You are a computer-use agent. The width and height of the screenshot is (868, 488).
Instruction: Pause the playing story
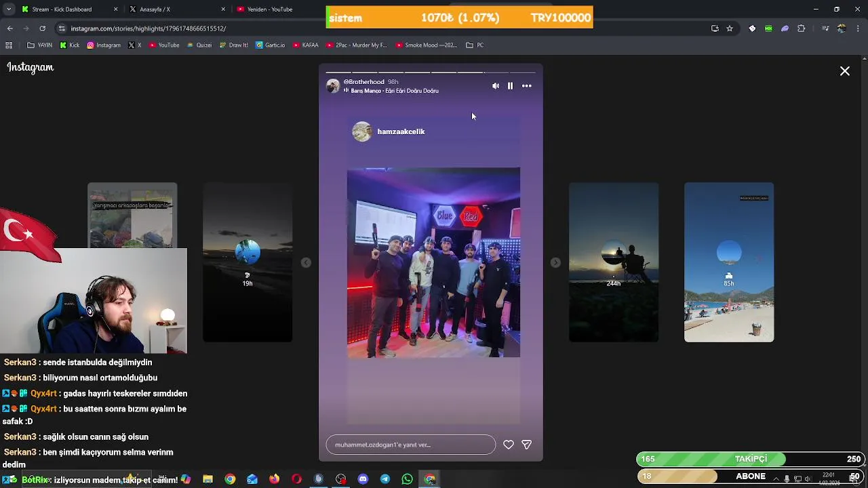510,86
